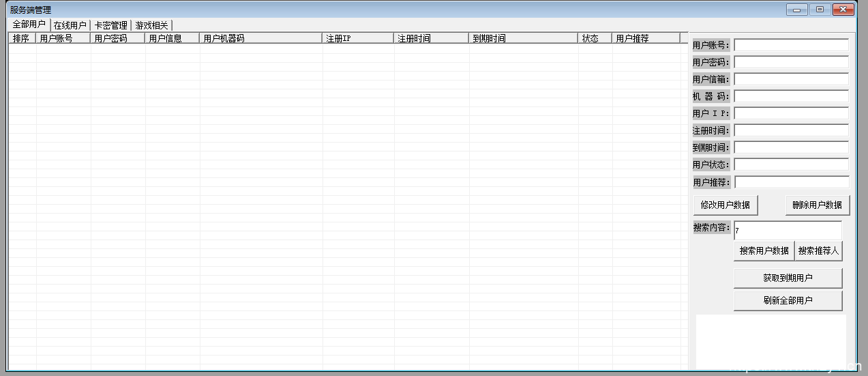Click the white output text area
Screen dimensions: 868x376
(770, 341)
